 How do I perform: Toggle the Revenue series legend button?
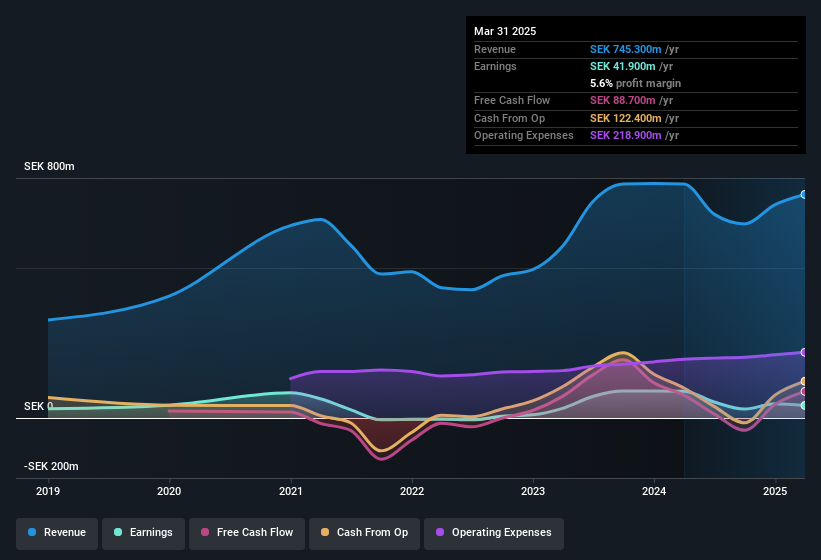(57, 533)
